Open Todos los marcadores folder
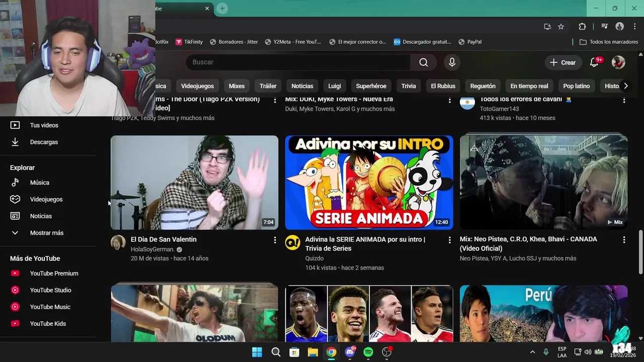644x362 pixels. 609,42
